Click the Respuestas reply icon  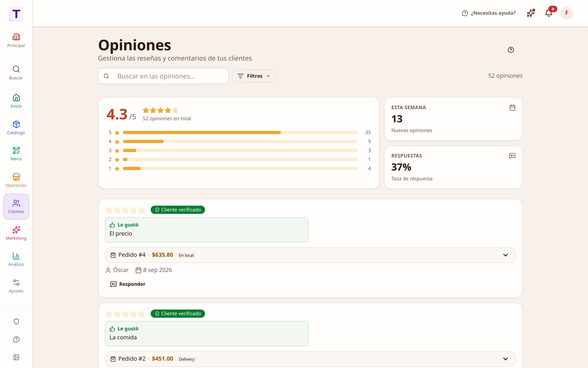coord(512,156)
